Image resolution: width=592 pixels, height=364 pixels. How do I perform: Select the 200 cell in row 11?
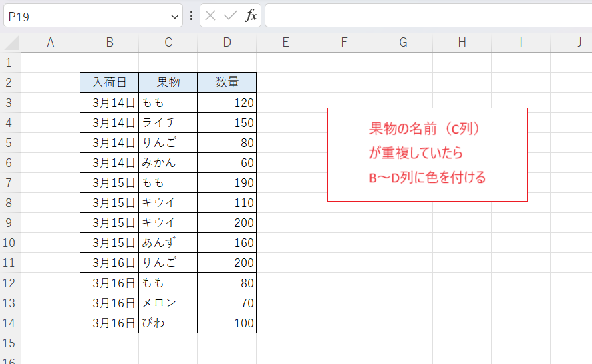pos(227,263)
